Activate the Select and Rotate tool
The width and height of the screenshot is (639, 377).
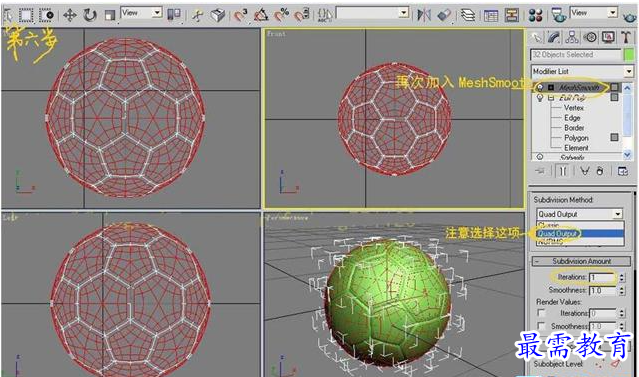[90, 15]
